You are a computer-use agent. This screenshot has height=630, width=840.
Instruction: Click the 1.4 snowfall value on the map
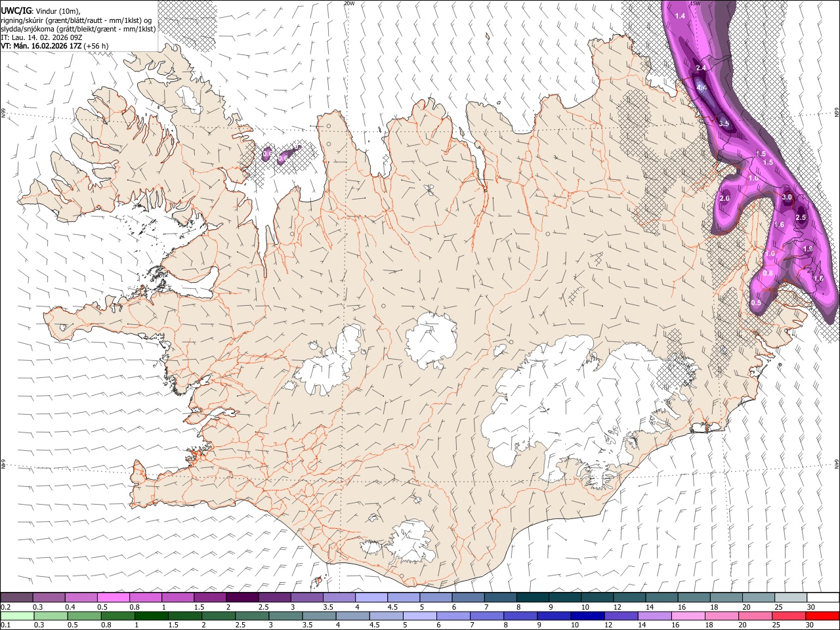680,16
